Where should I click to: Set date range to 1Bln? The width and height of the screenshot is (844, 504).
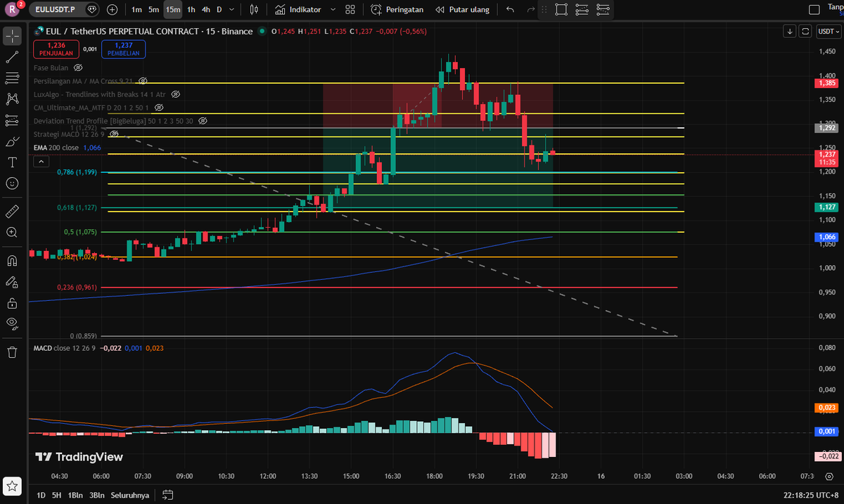click(75, 495)
